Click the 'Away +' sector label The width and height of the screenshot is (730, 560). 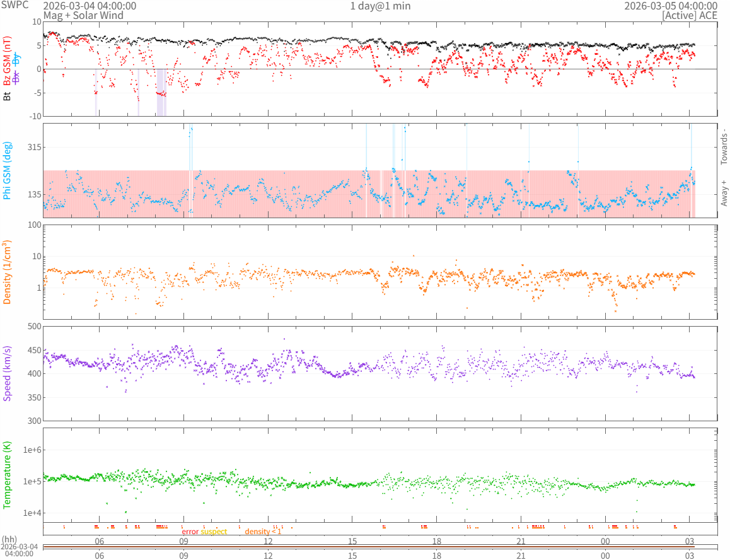724,192
